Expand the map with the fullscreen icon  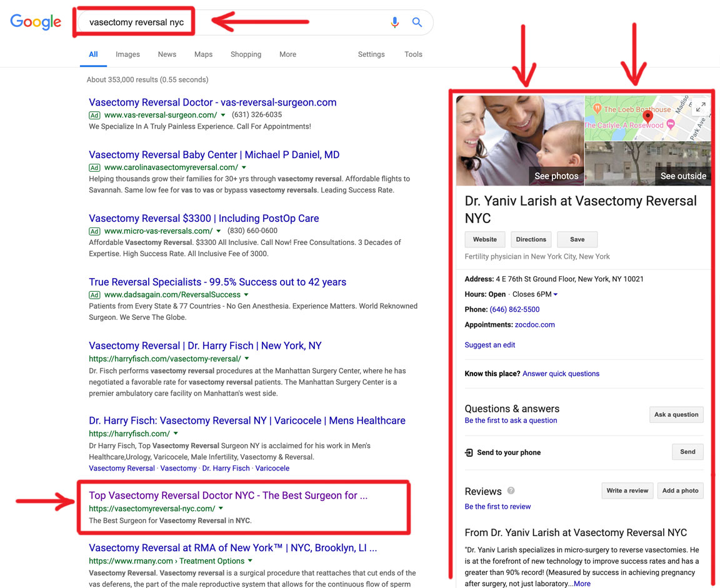[700, 107]
